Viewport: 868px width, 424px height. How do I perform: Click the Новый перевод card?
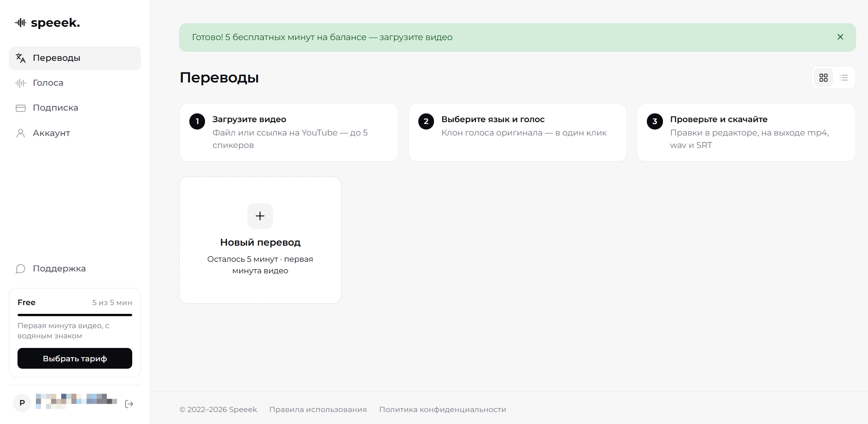point(260,240)
